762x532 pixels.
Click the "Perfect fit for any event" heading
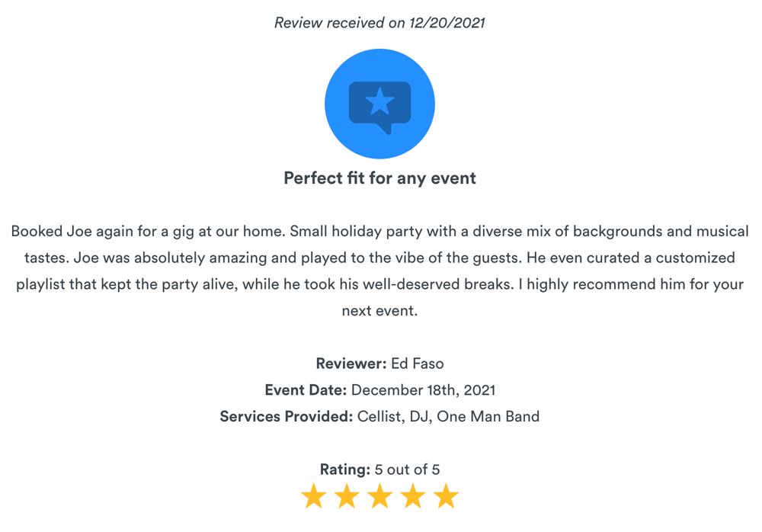(x=379, y=178)
